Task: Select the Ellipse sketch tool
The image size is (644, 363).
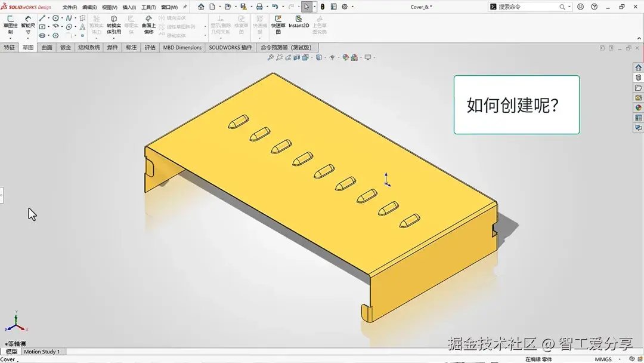Action: pyautogui.click(x=69, y=27)
